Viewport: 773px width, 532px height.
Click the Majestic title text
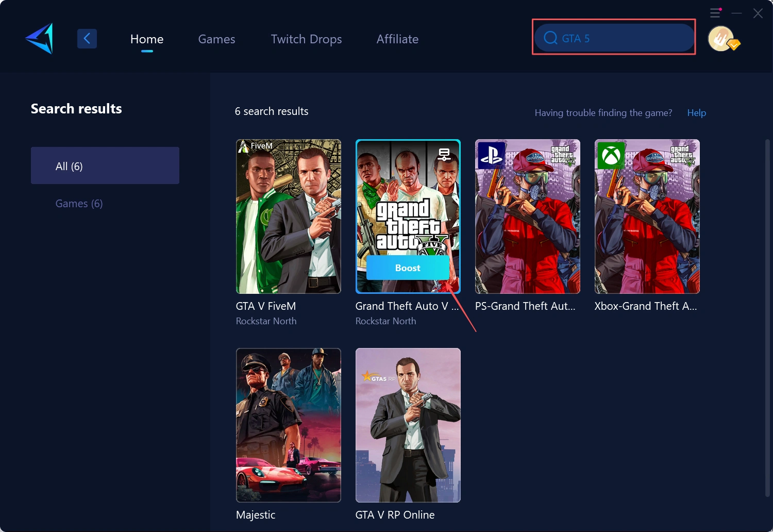256,515
